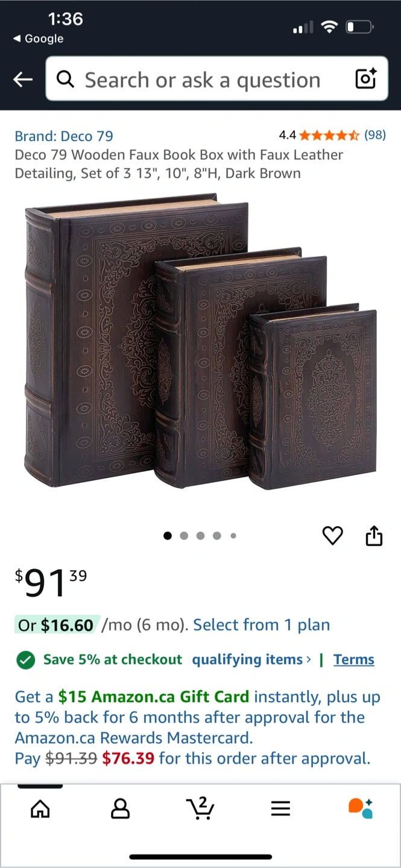Expand qualifying items chevron link

(251, 659)
